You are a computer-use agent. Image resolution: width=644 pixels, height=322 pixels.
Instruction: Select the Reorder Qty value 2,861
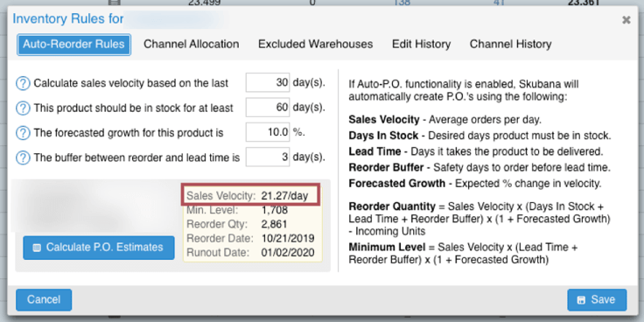pyautogui.click(x=274, y=224)
